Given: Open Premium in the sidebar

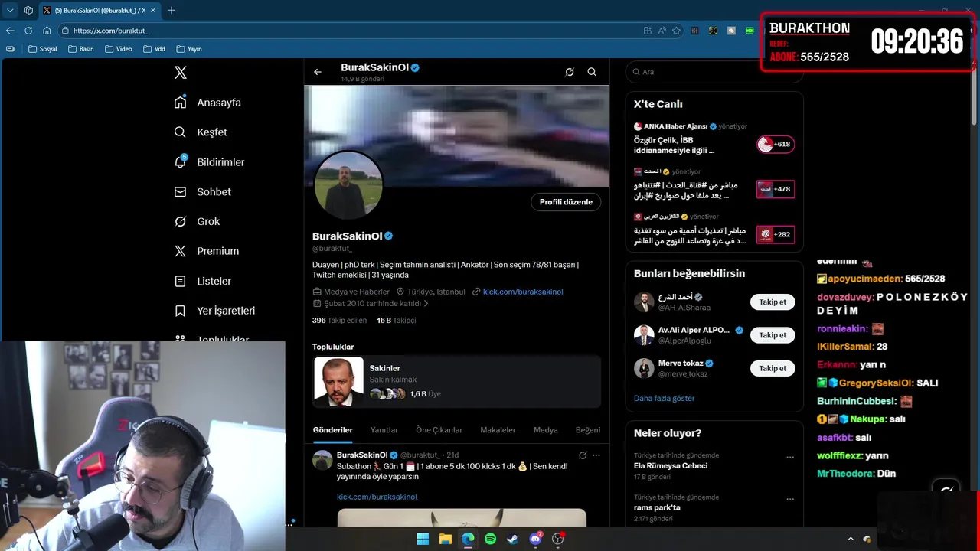Looking at the screenshot, I should pos(206,251).
